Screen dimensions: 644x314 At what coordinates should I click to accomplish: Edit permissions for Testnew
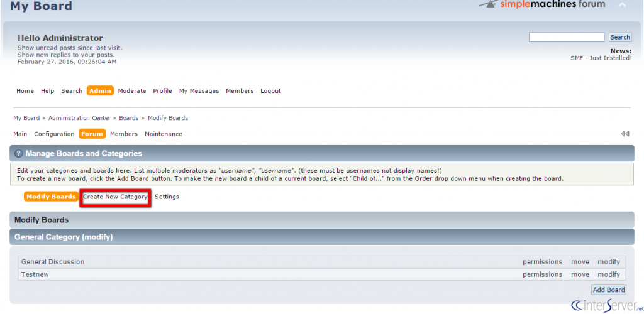(x=543, y=274)
